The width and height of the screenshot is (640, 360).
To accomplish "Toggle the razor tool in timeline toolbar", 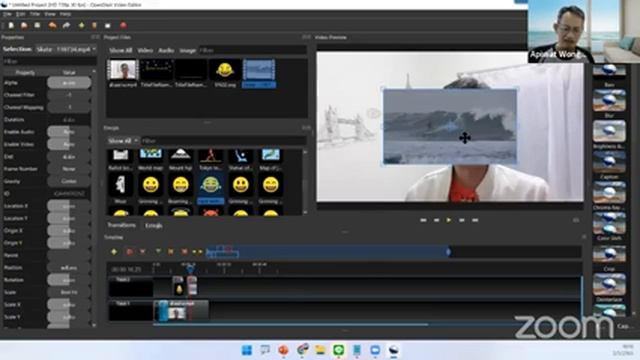I will 142,252.
